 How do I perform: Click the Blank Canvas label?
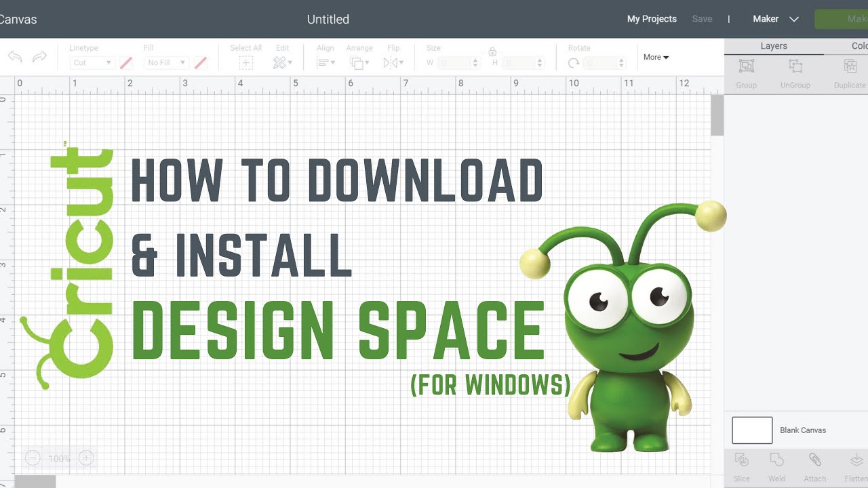803,430
